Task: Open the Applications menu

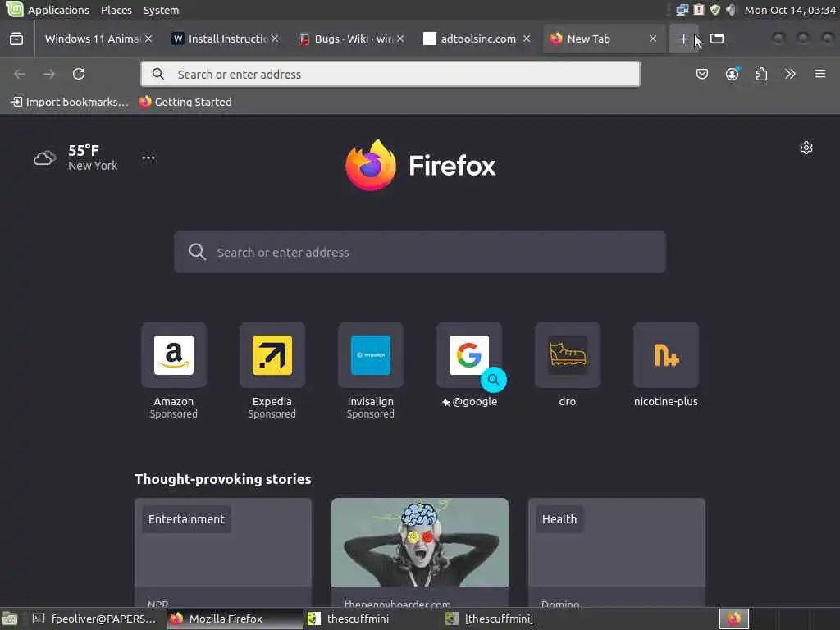Action: (58, 10)
